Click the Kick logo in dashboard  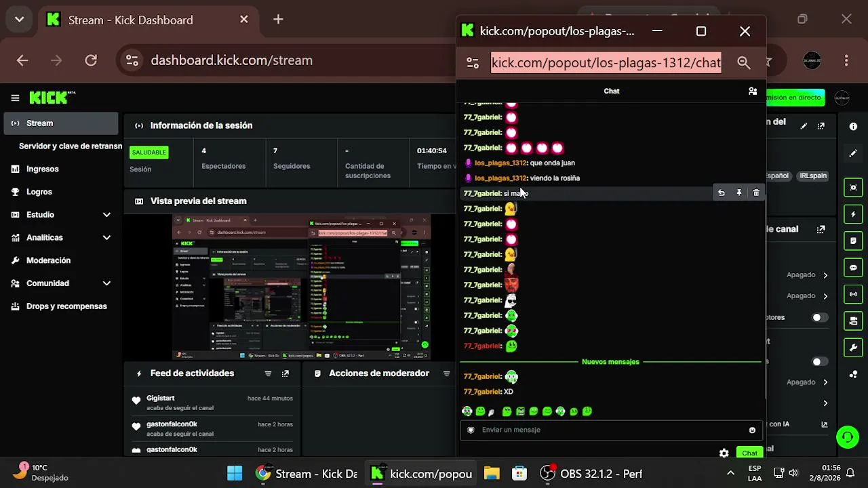48,98
